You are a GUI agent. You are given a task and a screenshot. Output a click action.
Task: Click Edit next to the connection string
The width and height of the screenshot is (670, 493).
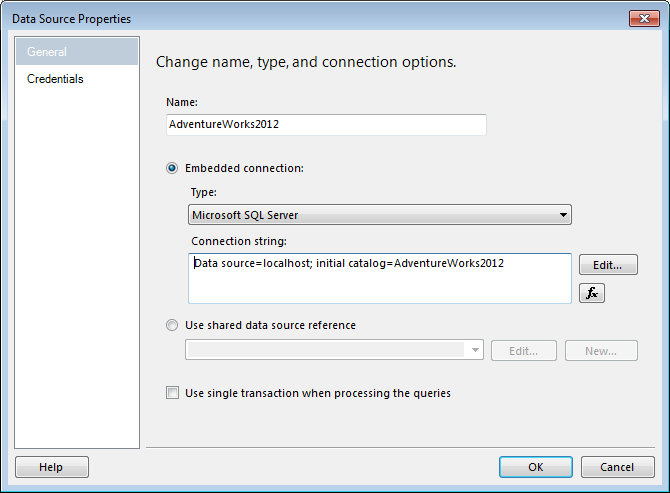tap(608, 265)
